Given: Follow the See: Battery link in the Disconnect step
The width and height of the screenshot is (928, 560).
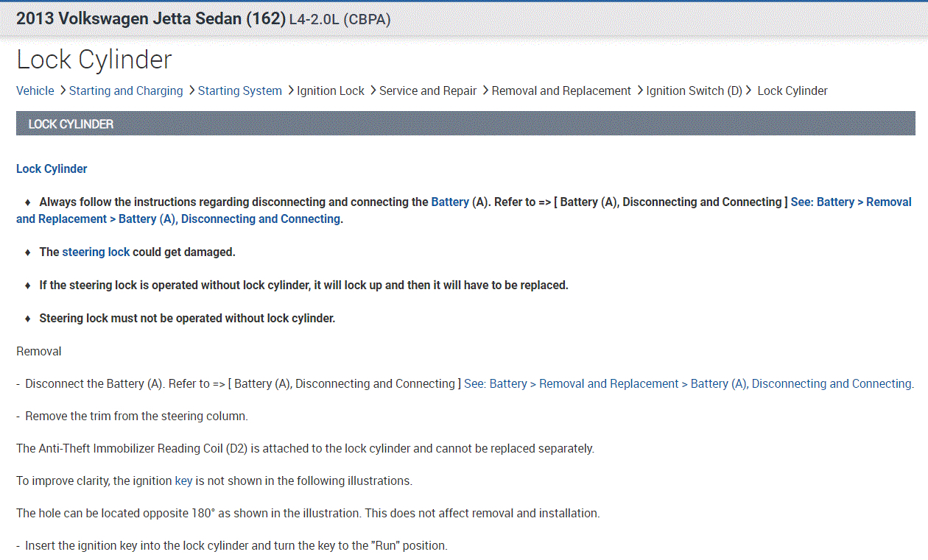Looking at the screenshot, I should coord(689,383).
